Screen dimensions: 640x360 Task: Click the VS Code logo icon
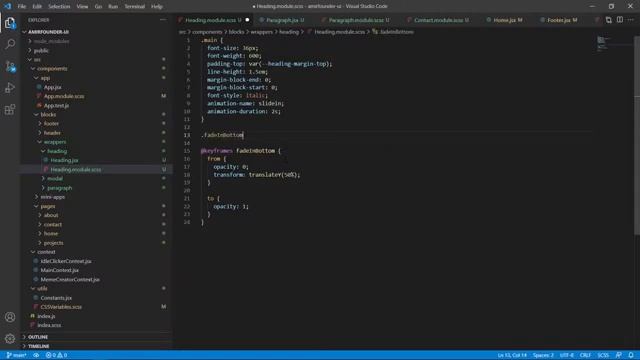pos(7,6)
